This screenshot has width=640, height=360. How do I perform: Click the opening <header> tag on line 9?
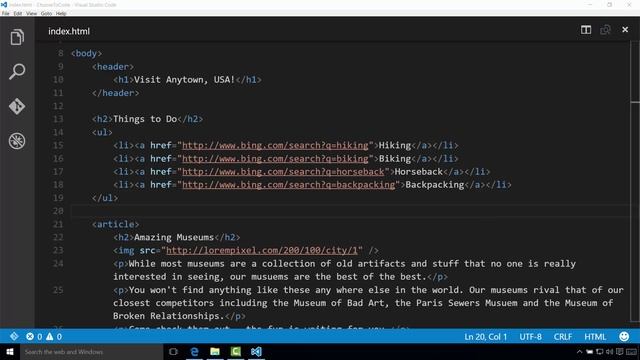[x=113, y=67]
